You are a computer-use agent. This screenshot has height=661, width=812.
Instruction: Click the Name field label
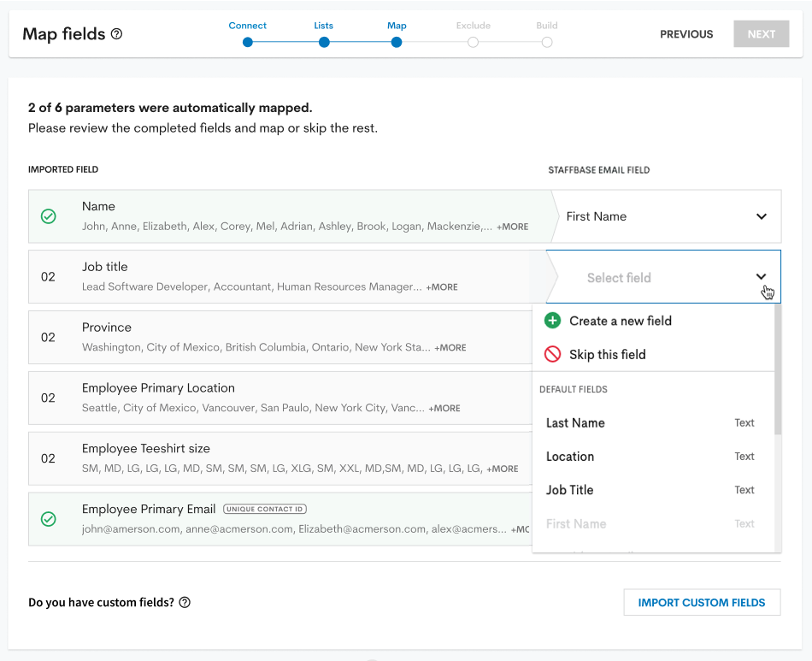pos(98,206)
